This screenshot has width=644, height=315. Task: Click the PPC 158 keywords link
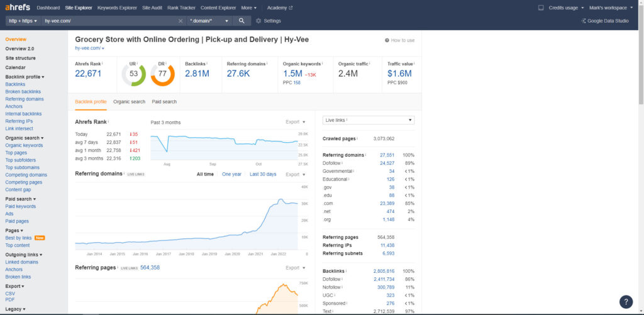coord(297,82)
